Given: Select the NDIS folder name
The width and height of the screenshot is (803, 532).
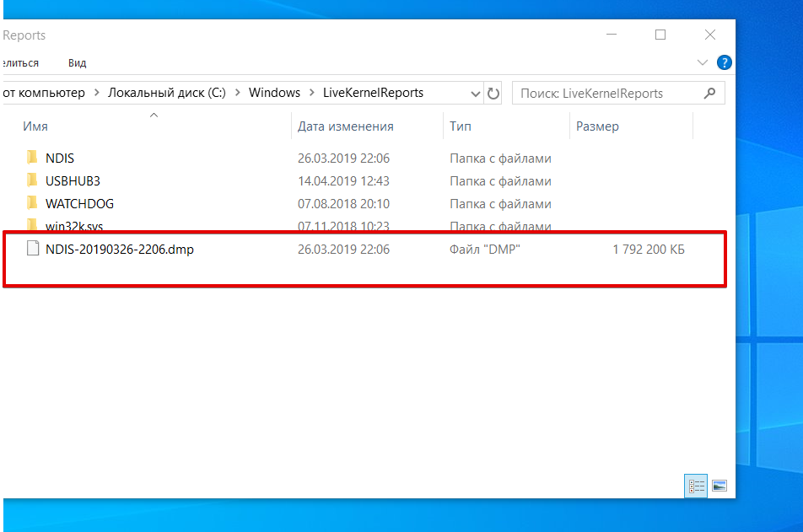Looking at the screenshot, I should pyautogui.click(x=59, y=159).
